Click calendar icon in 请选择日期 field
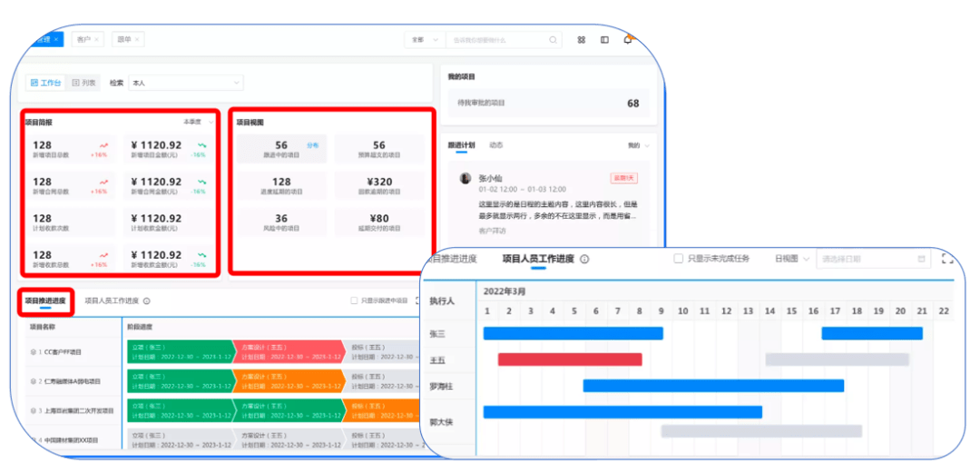Viewport: 980px width, 474px height. [922, 259]
